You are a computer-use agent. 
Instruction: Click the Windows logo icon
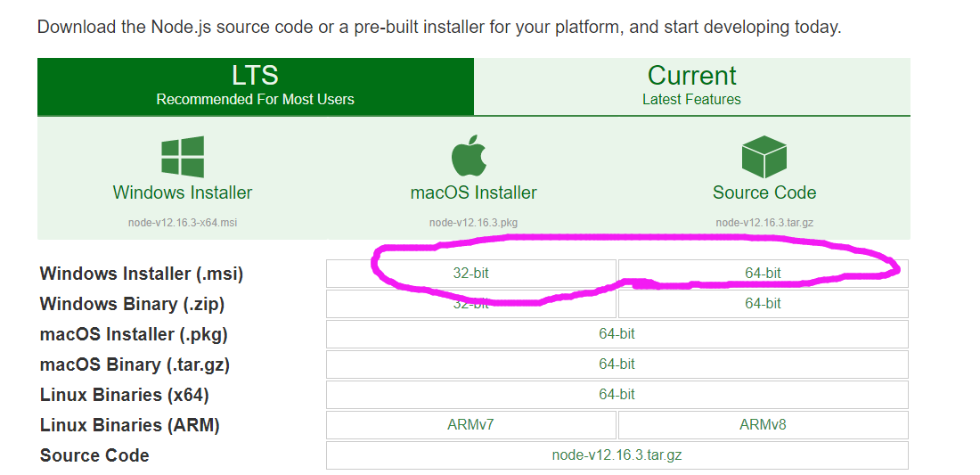point(183,157)
